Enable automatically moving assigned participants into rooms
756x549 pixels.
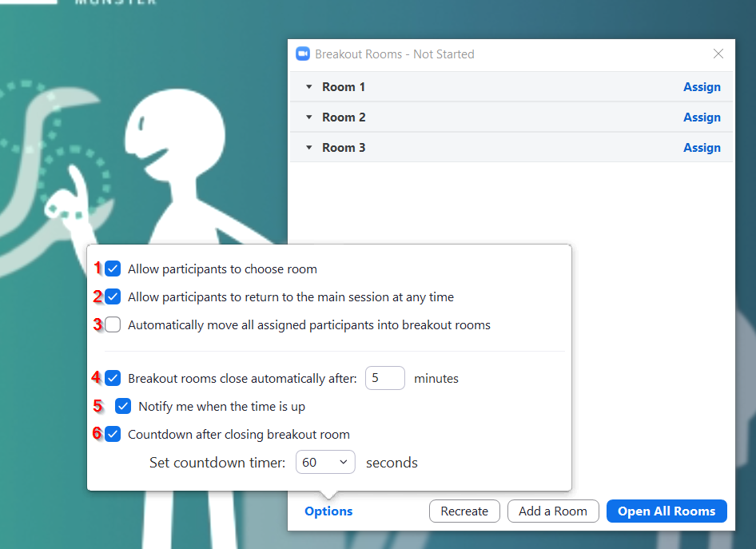click(x=113, y=325)
